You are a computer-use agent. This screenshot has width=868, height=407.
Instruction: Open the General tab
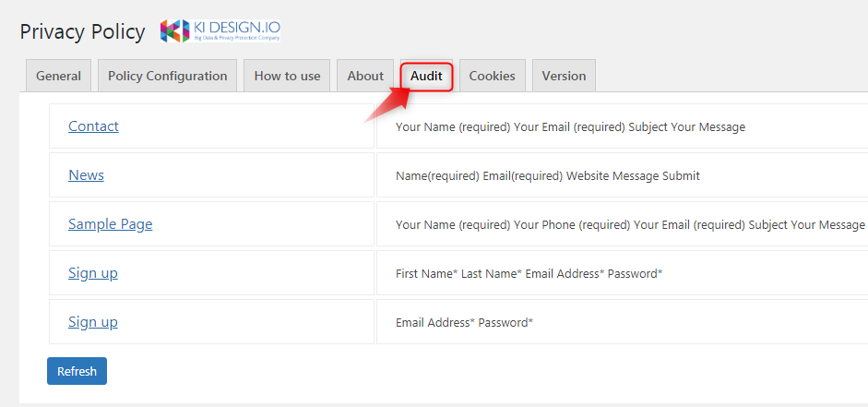point(59,76)
